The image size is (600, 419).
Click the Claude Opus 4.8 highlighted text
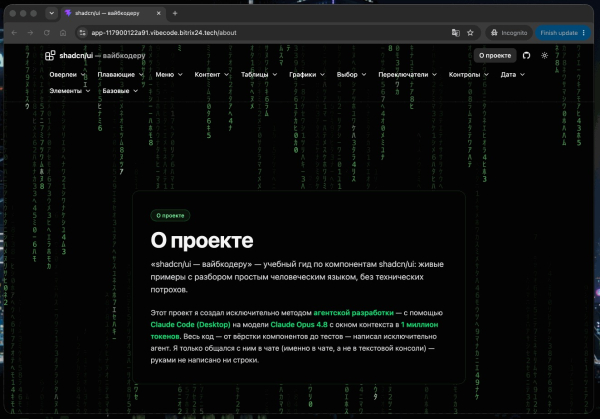point(299,325)
